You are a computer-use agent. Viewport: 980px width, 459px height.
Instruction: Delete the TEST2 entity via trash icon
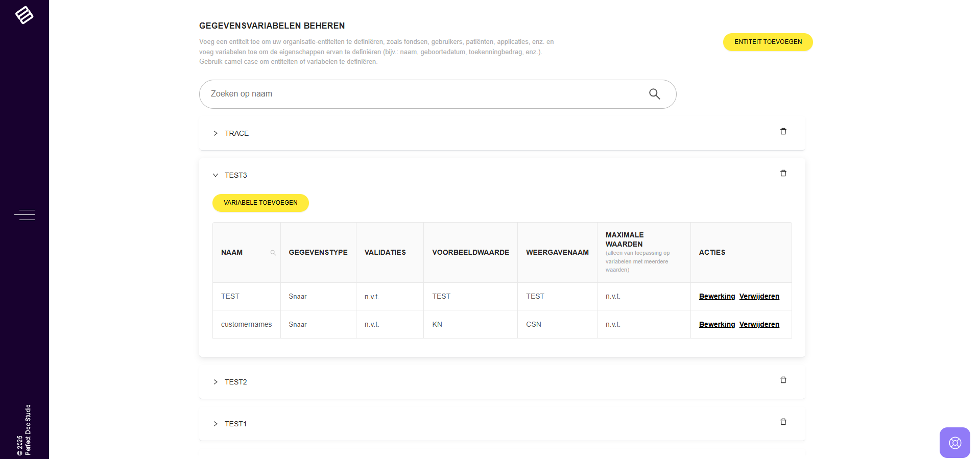pos(783,380)
